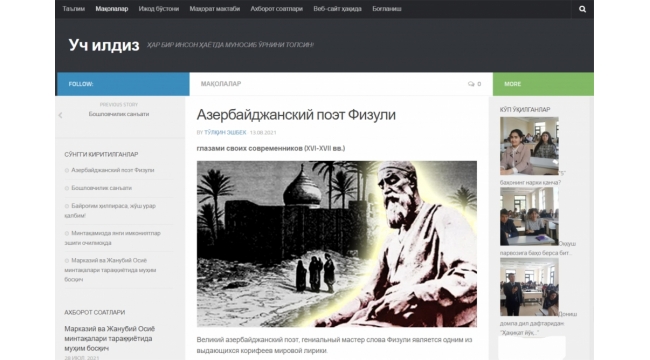Open second popular post classroom thumbnail

point(529,216)
